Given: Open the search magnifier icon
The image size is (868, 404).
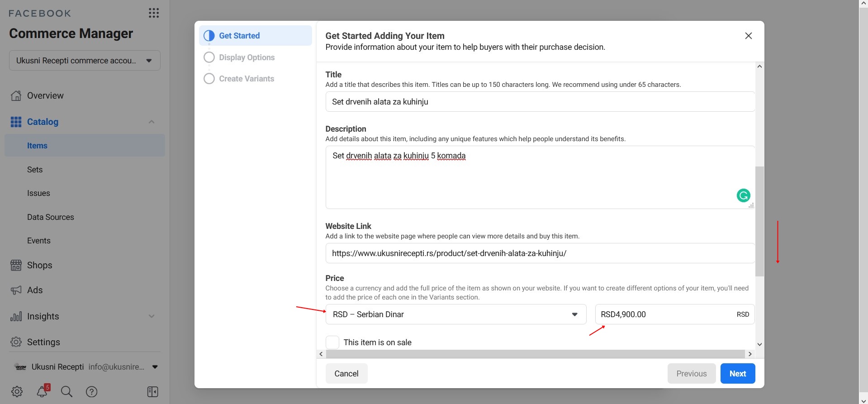Looking at the screenshot, I should tap(66, 391).
